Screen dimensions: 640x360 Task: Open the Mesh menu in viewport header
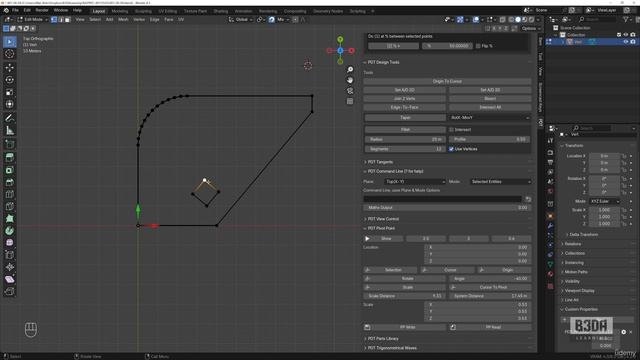coord(123,19)
